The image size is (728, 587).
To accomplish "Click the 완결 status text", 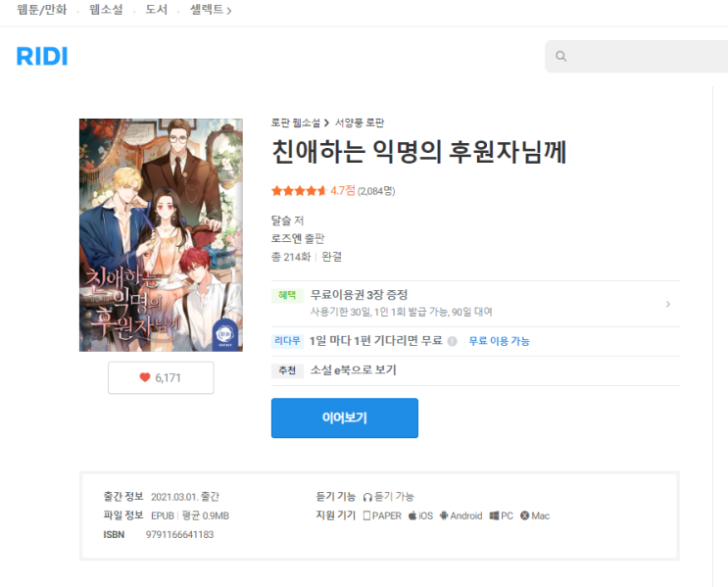I will [331, 257].
